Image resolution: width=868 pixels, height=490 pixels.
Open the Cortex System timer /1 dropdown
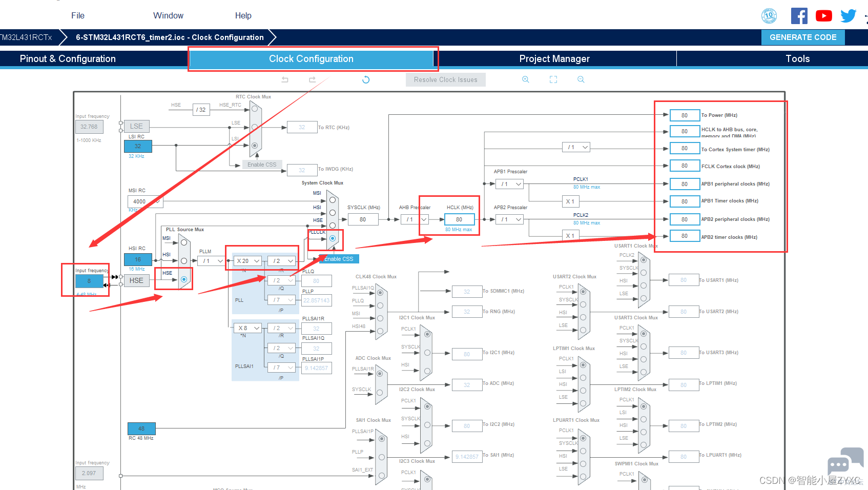576,147
